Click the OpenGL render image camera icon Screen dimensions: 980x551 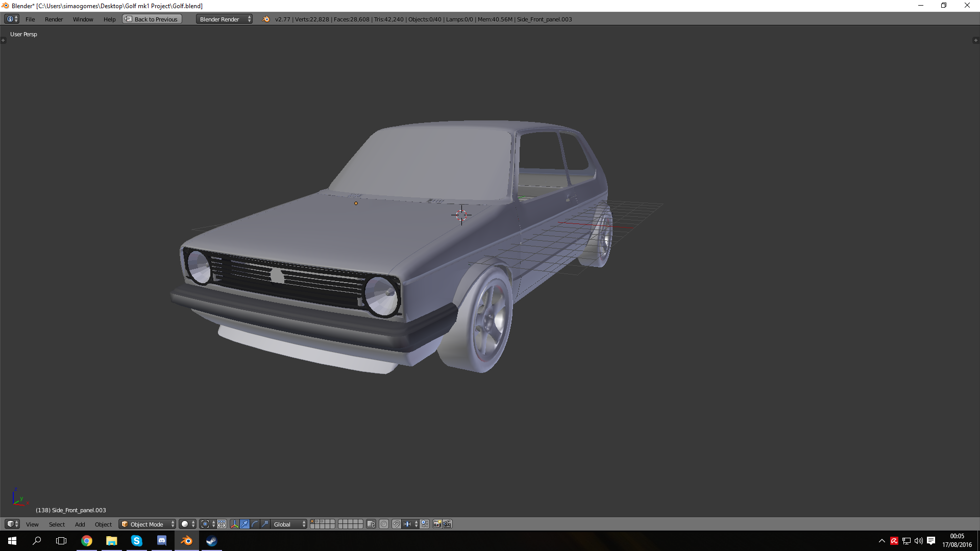coord(437,524)
